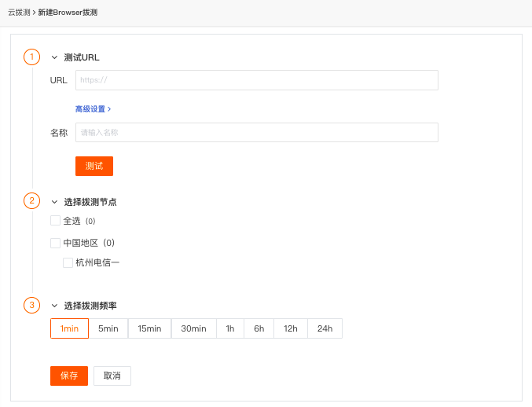Focus the 名称 name input field

[x=257, y=133]
